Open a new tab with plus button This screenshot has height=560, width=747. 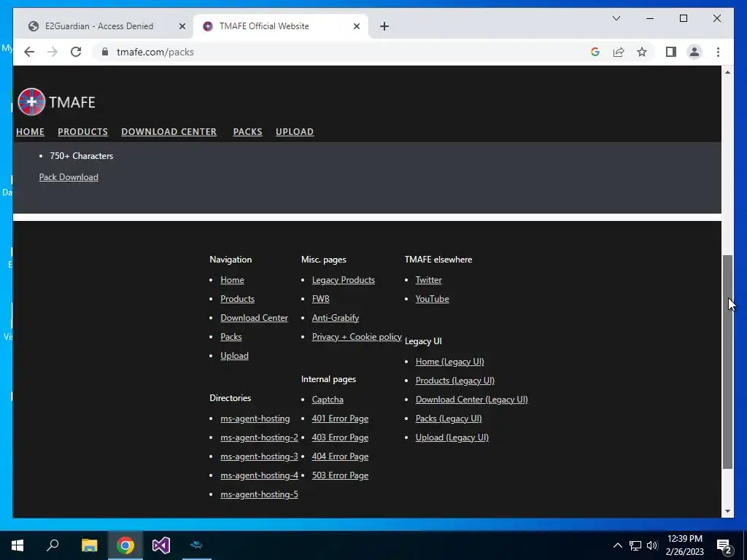coord(384,26)
